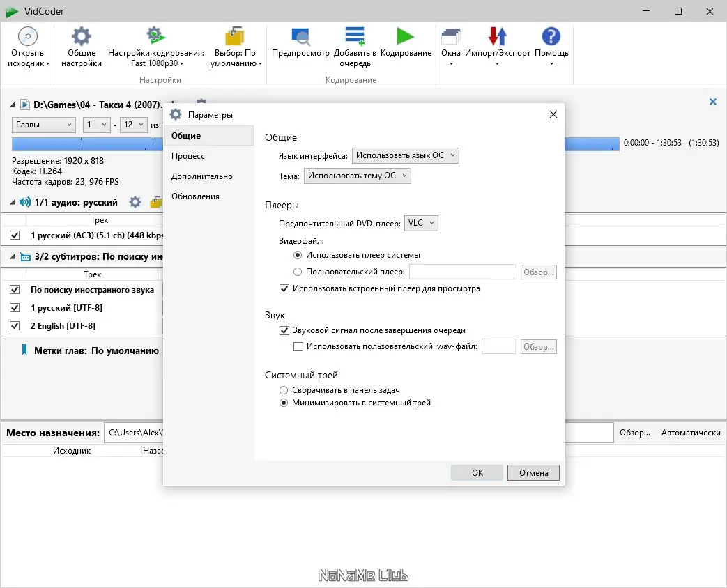This screenshot has width=727, height=588.
Task: Collapse the 3/2 субтитров section
Action: (x=13, y=256)
